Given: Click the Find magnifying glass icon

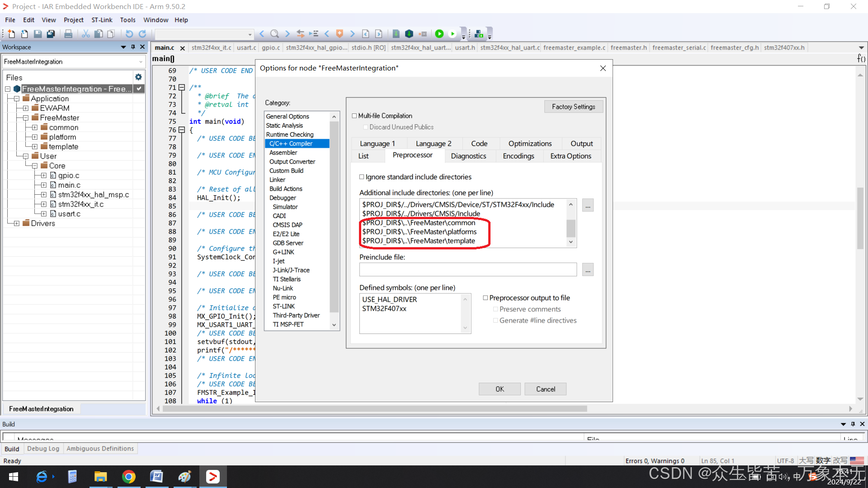Looking at the screenshot, I should click(x=274, y=33).
